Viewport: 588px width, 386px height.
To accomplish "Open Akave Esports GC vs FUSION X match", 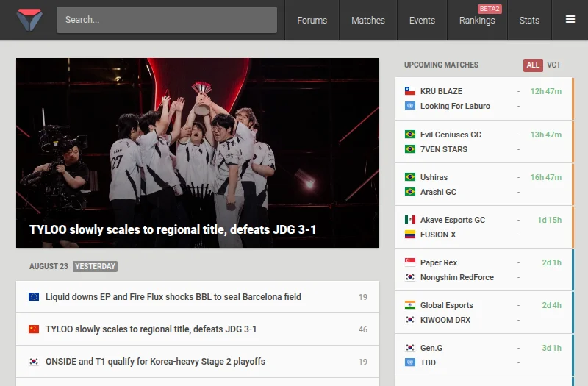I will pyautogui.click(x=484, y=227).
